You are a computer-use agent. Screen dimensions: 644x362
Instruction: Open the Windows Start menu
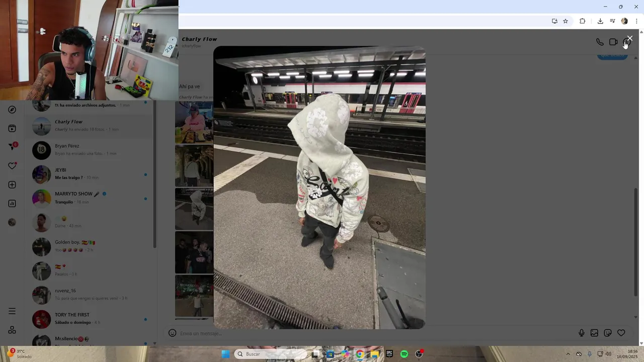click(x=225, y=354)
